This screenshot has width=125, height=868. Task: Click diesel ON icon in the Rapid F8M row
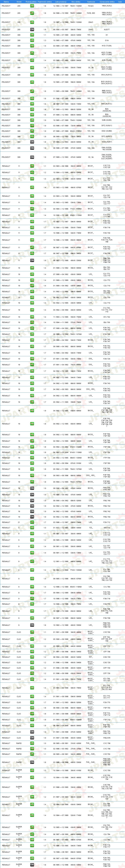pyautogui.click(x=32, y=762)
